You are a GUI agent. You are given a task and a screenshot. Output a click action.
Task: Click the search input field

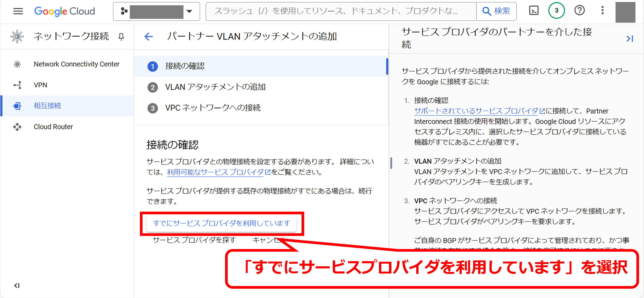point(340,11)
